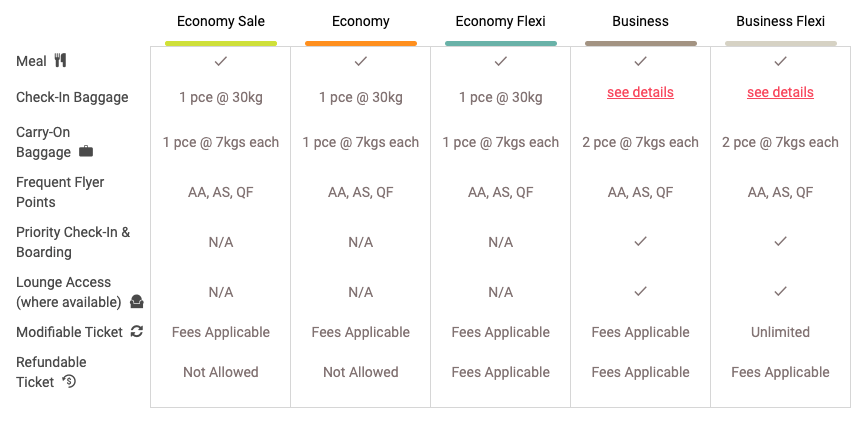Select the Economy fare column header
Viewport: 862px width, 423px height.
click(361, 21)
